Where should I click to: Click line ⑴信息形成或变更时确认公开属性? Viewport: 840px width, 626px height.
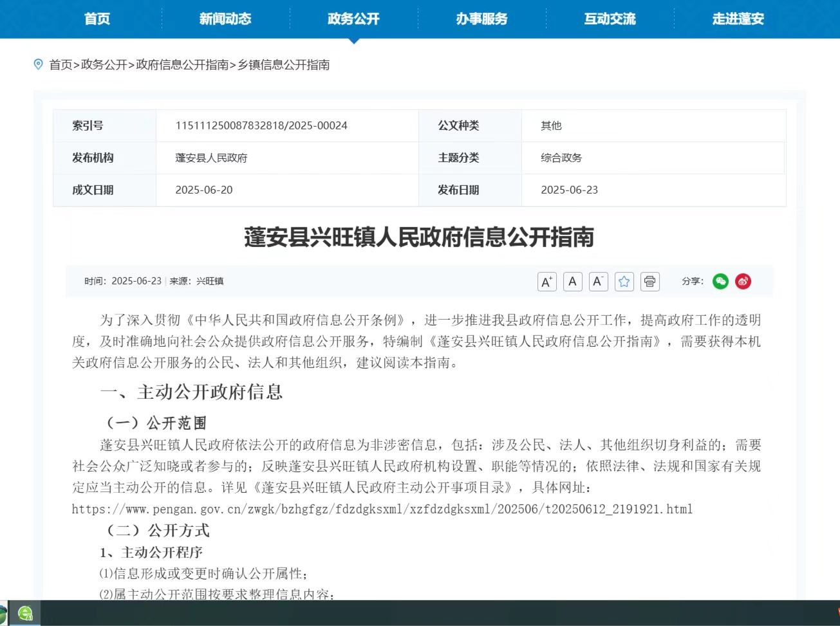[x=203, y=574]
